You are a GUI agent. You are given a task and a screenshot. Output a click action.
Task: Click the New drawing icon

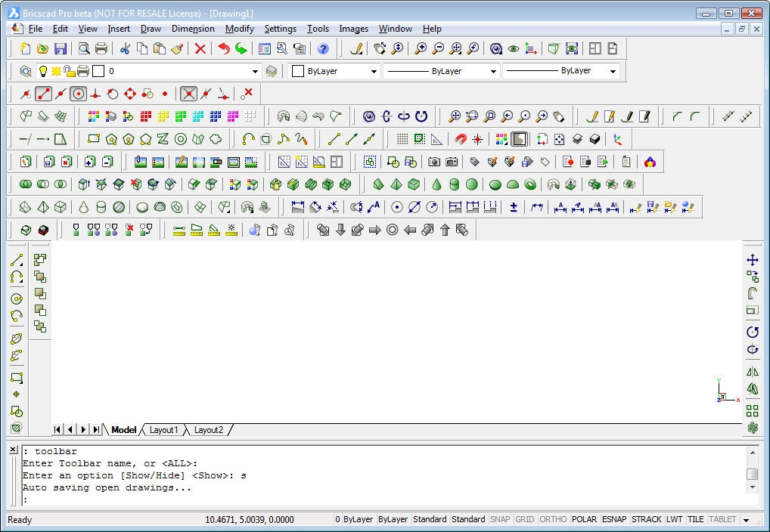25,48
